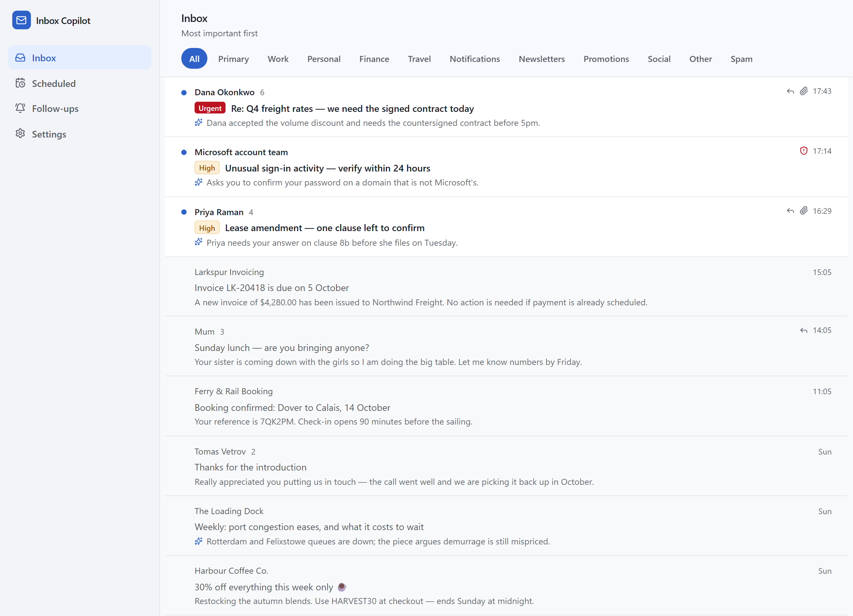The image size is (853, 616).
Task: Click AI sparkle icon on Microsoft summary
Action: [x=199, y=182]
